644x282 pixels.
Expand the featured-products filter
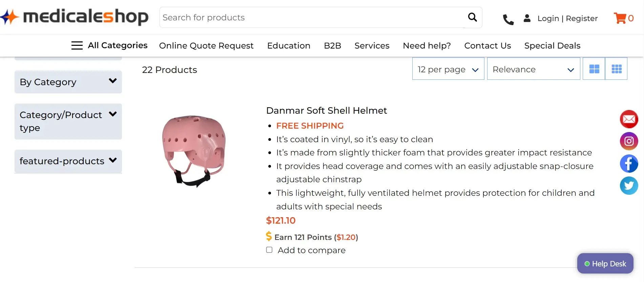pos(68,161)
